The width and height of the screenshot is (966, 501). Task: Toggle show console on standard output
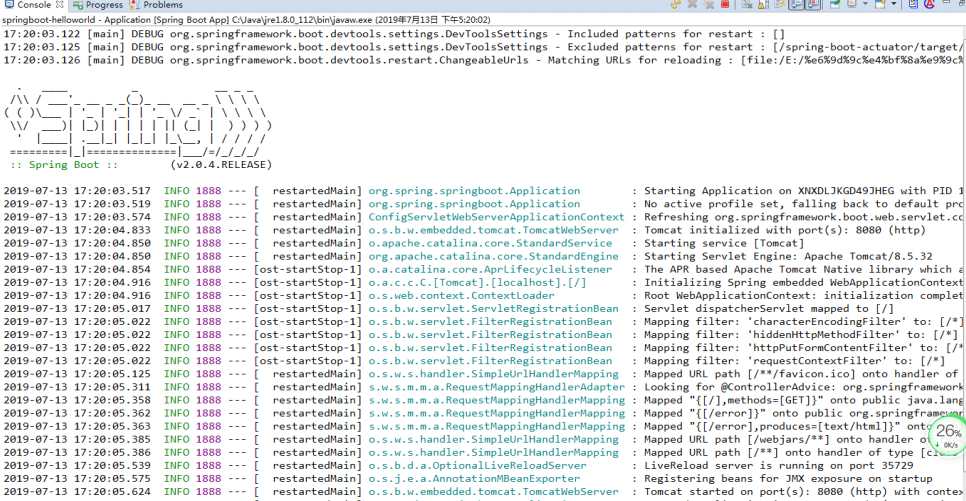(x=797, y=4)
